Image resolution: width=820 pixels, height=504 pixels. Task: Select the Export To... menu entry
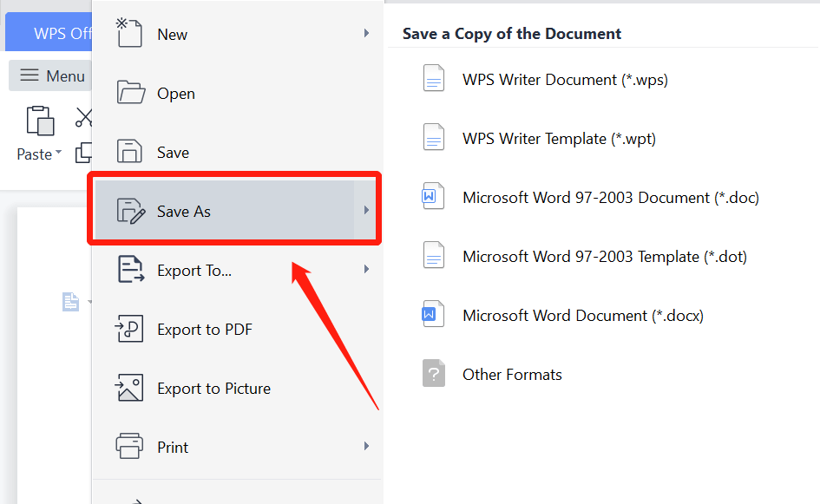pyautogui.click(x=236, y=270)
